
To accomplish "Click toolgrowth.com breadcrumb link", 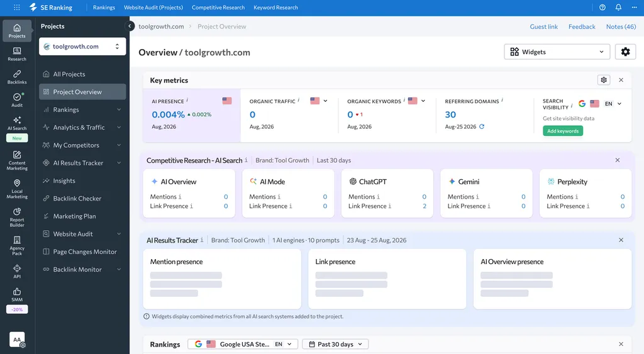I will (x=161, y=26).
